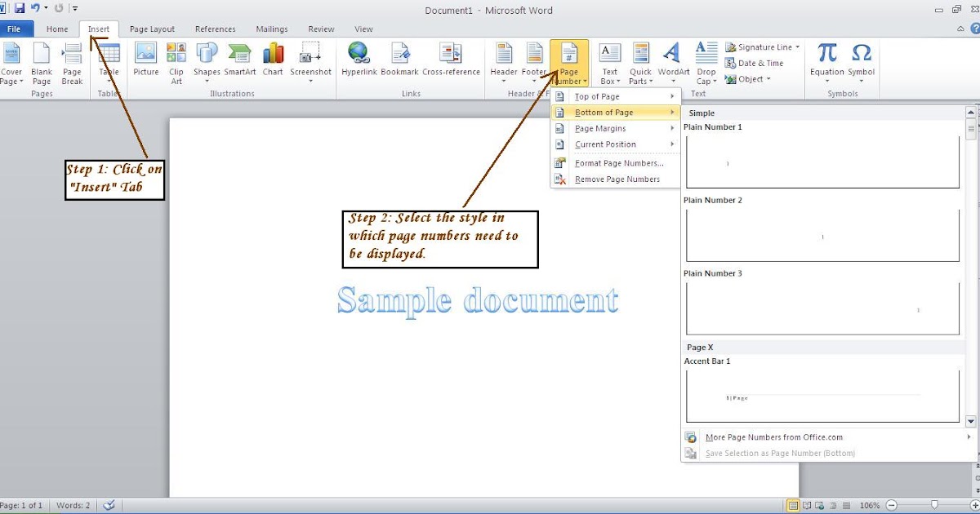Insert the Date & Time
This screenshot has width=980, height=514.
[754, 63]
